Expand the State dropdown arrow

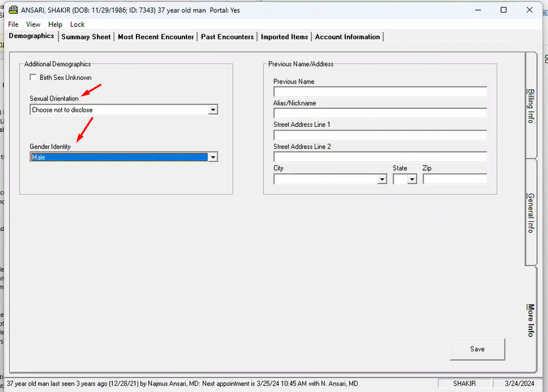pyautogui.click(x=412, y=179)
